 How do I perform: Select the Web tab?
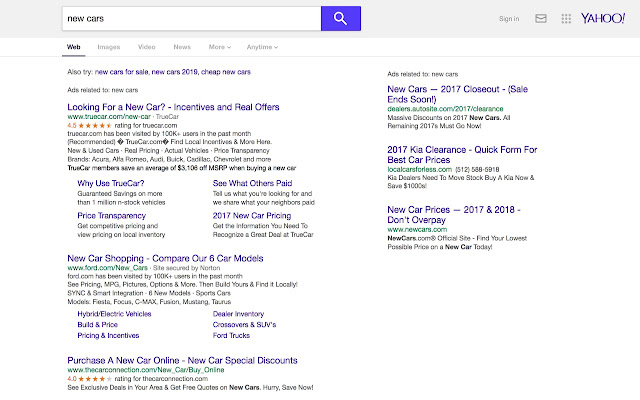[x=73, y=47]
